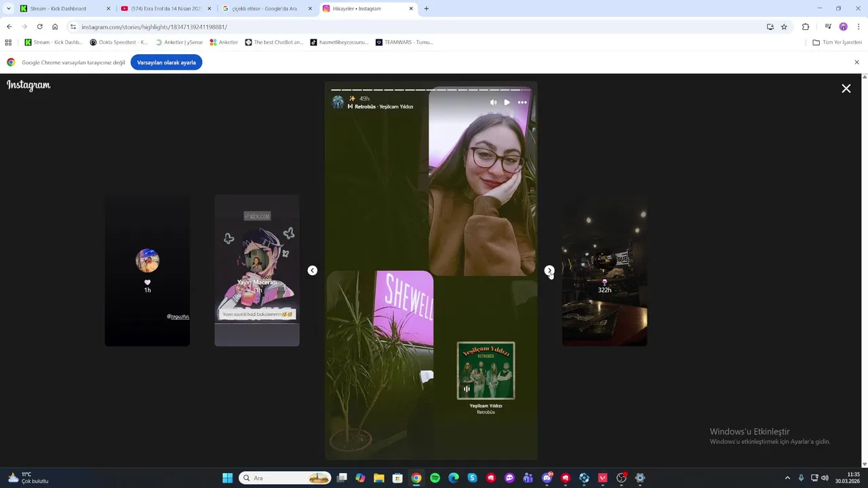The width and height of the screenshot is (868, 488).
Task: Open Spotify from the taskbar
Action: [x=435, y=478]
